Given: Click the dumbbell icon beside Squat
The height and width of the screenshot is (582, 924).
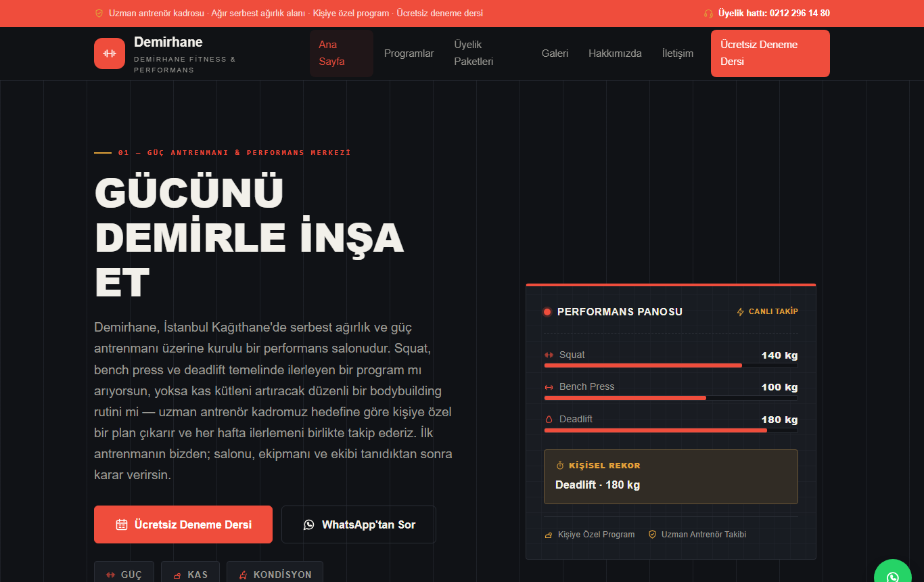Looking at the screenshot, I should [x=549, y=355].
